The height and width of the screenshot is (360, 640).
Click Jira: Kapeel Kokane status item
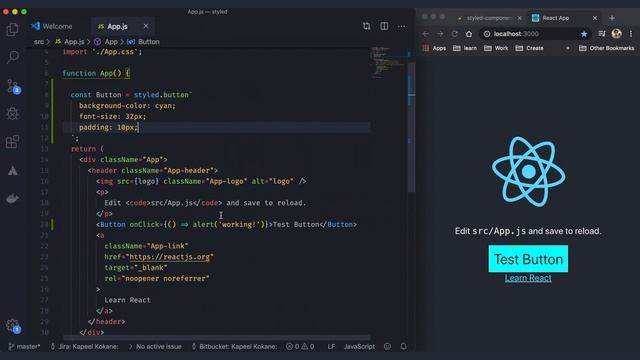tap(84, 347)
